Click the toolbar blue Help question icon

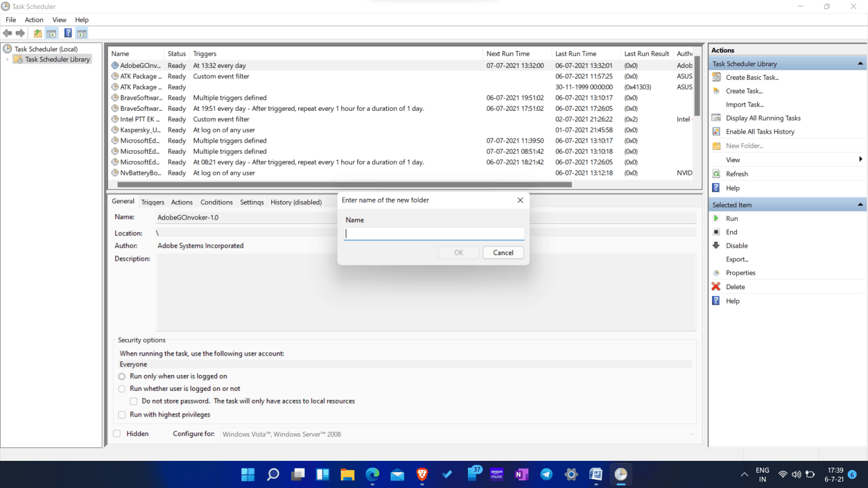pyautogui.click(x=68, y=33)
